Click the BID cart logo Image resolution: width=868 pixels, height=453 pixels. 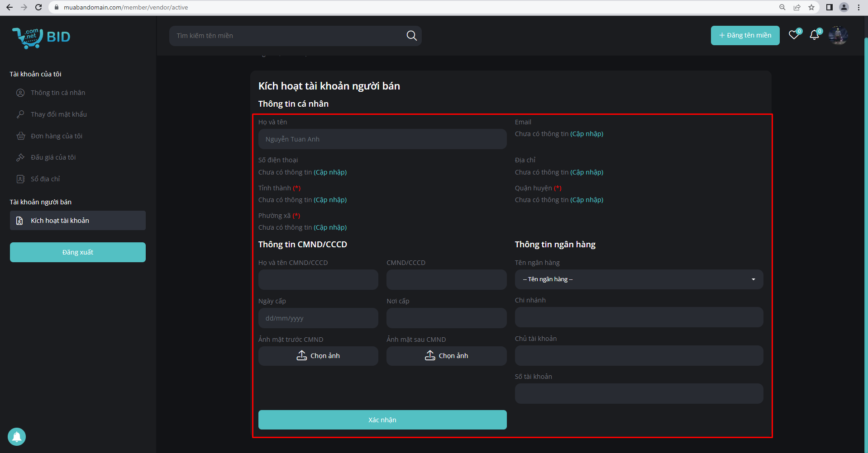point(41,37)
